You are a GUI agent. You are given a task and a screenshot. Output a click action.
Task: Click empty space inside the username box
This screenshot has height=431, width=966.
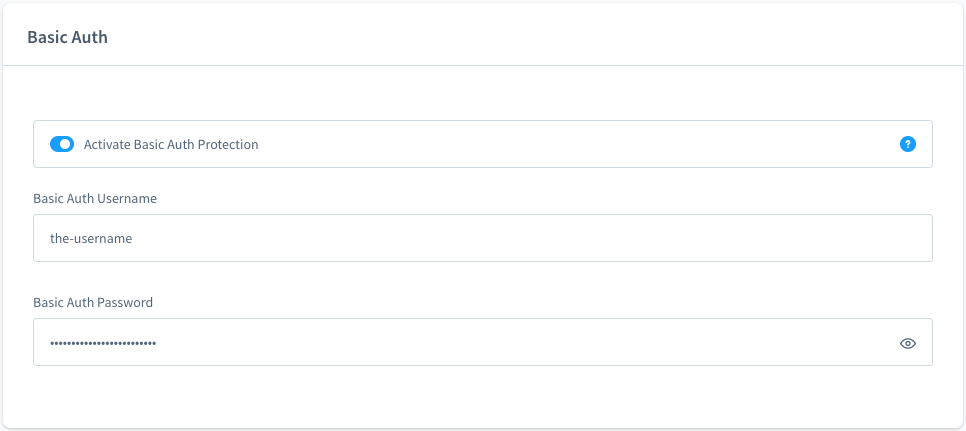point(524,238)
